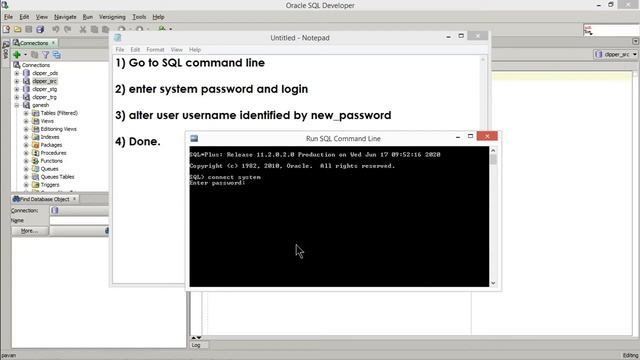The width and height of the screenshot is (640, 360).
Task: Expand the clipper_src connection
Action: (x=17, y=81)
